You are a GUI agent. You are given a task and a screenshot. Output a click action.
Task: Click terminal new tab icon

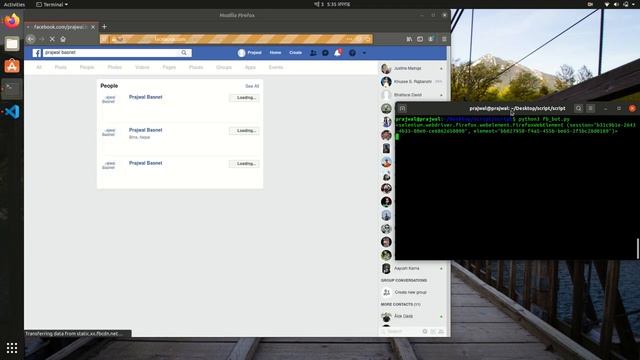[402, 109]
